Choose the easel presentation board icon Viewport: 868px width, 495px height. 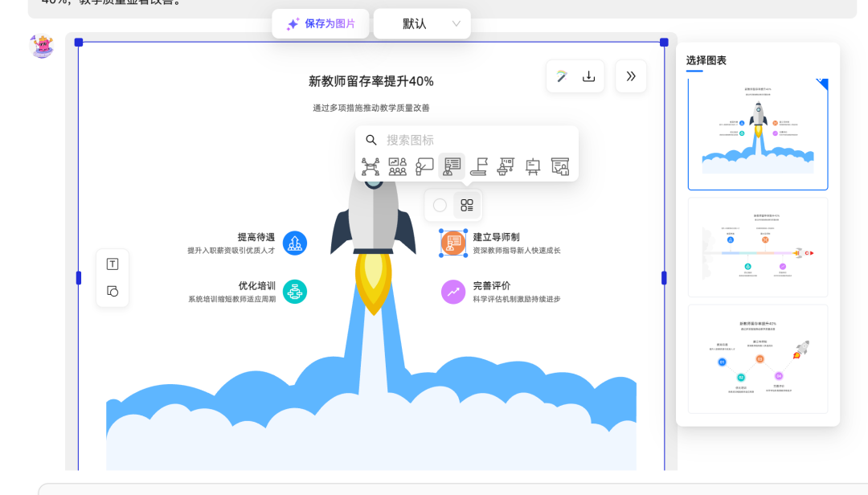[533, 166]
